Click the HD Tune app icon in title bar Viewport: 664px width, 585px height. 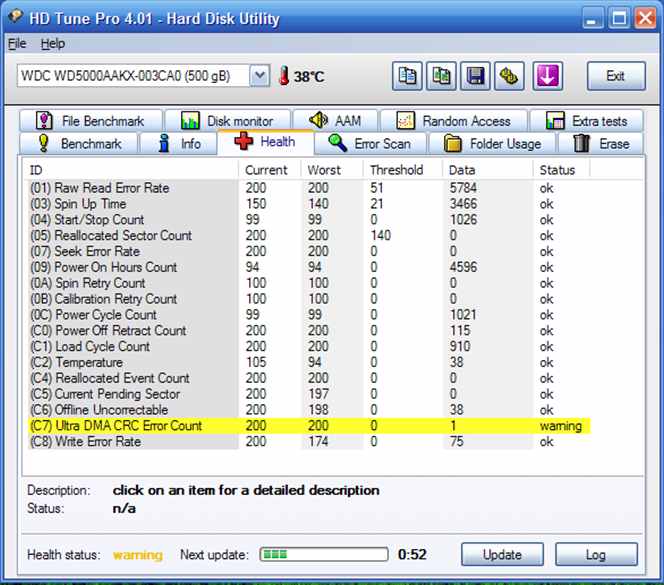click(x=16, y=17)
